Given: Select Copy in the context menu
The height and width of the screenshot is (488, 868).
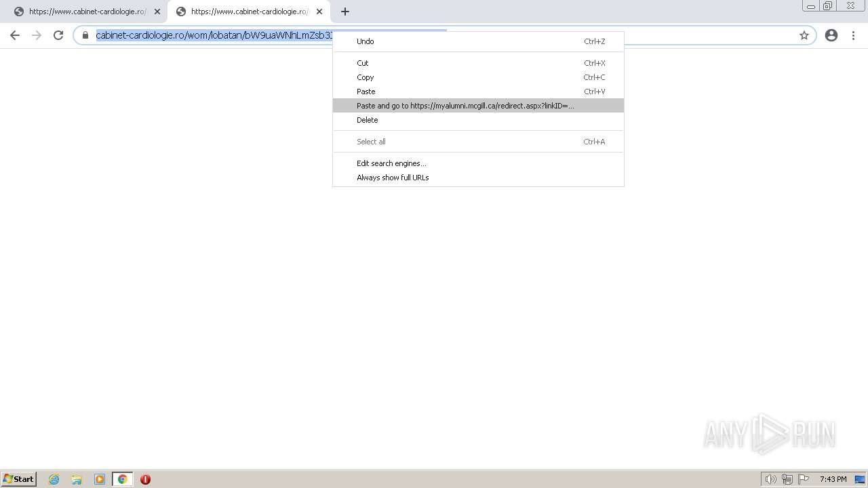Looking at the screenshot, I should (478, 77).
